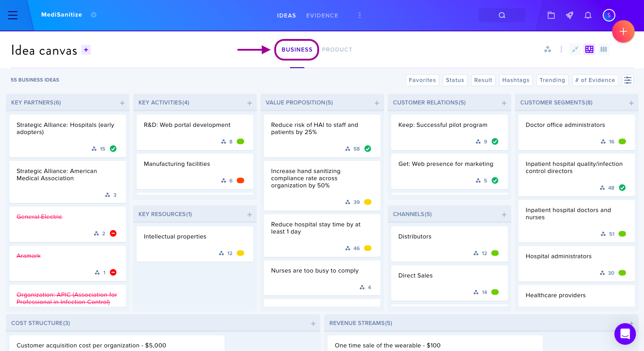This screenshot has width=644, height=351.
Task: Toggle the Hashtags filter
Action: [x=516, y=80]
